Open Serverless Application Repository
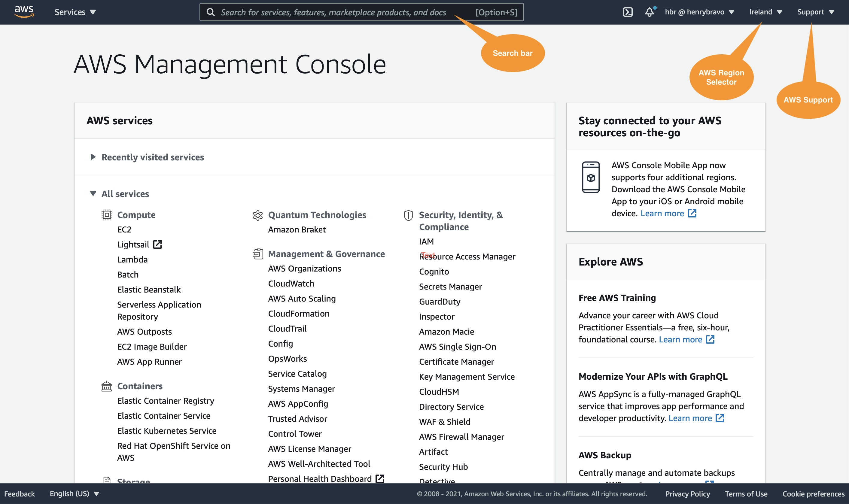The height and width of the screenshot is (504, 849). (x=159, y=310)
